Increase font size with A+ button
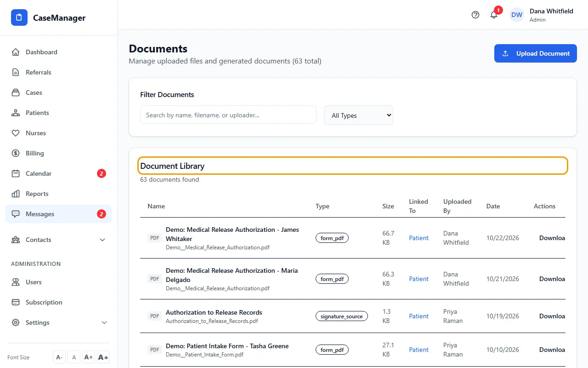The height and width of the screenshot is (368, 588). coord(89,357)
